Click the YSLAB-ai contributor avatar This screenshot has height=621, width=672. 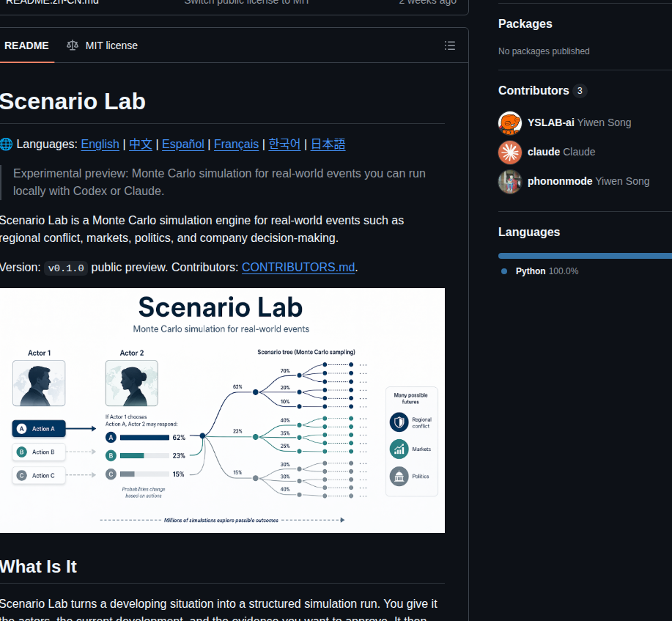click(509, 122)
